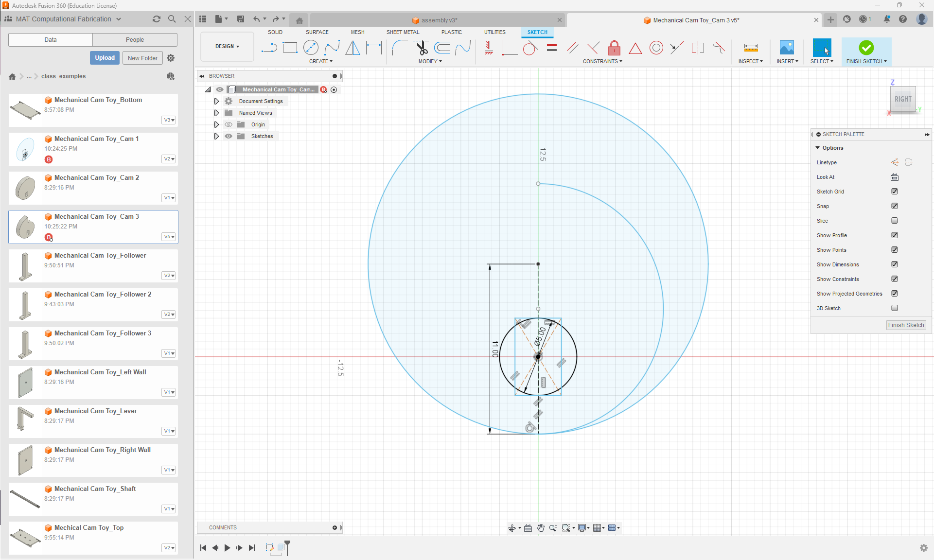Open the Mechanical Cam Toy_Cam 2 thumbnail

click(25, 188)
